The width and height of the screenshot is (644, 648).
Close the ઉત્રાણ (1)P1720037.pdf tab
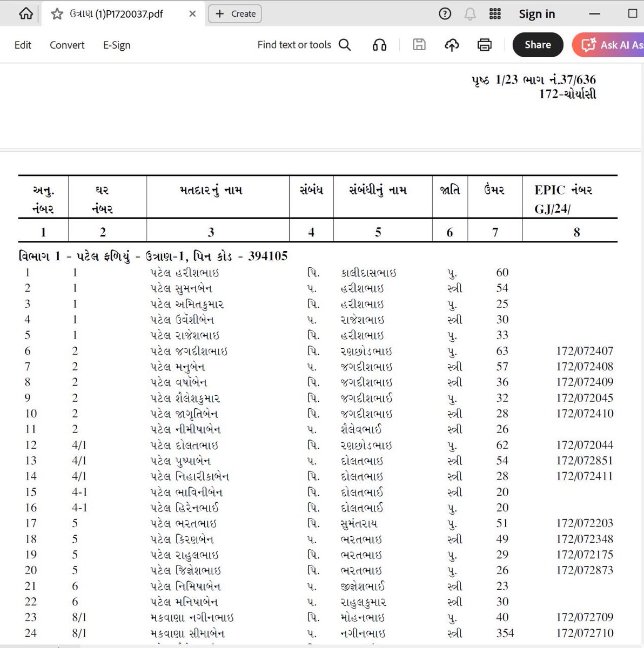[x=192, y=14]
